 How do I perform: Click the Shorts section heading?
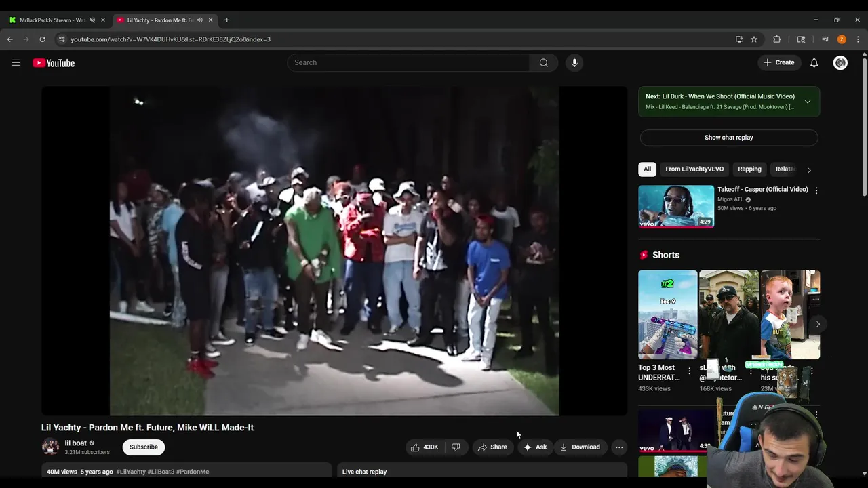[666, 255]
